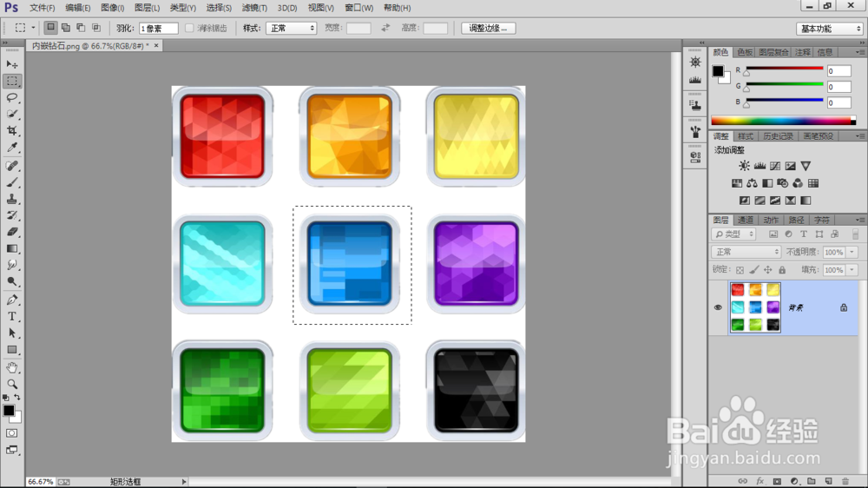Select the Pen tool

click(11, 300)
